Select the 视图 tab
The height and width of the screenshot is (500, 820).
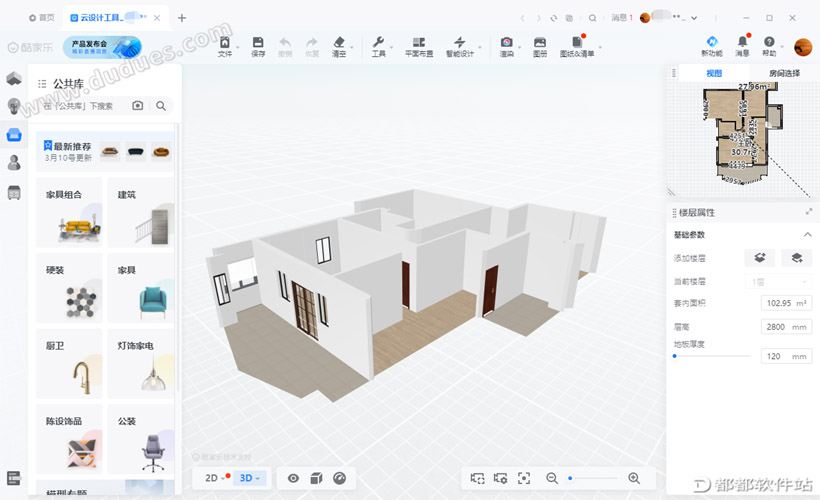(x=714, y=73)
